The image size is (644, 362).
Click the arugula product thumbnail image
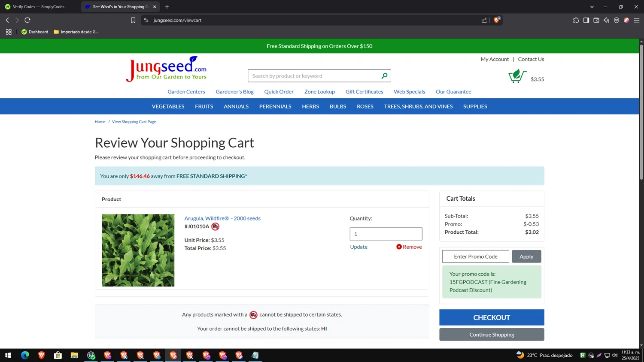coord(138,250)
